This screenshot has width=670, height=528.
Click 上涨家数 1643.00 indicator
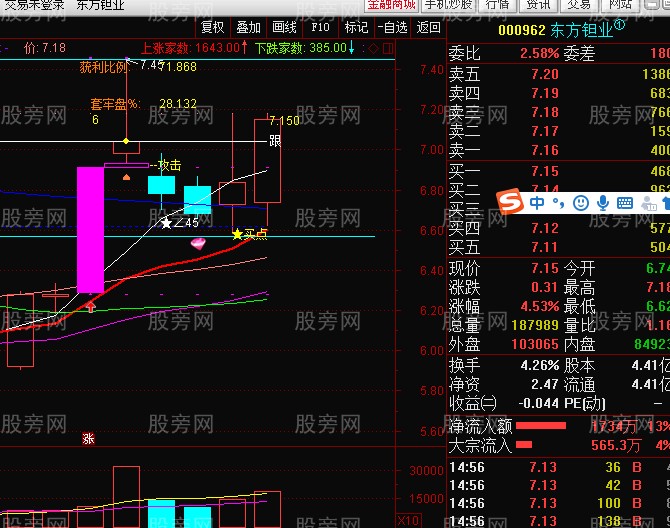(x=194, y=48)
